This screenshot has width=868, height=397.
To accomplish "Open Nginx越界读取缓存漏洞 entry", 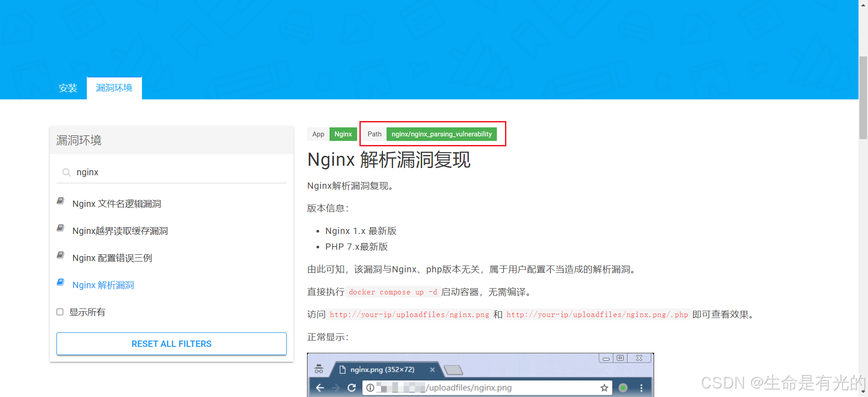I will (x=120, y=231).
